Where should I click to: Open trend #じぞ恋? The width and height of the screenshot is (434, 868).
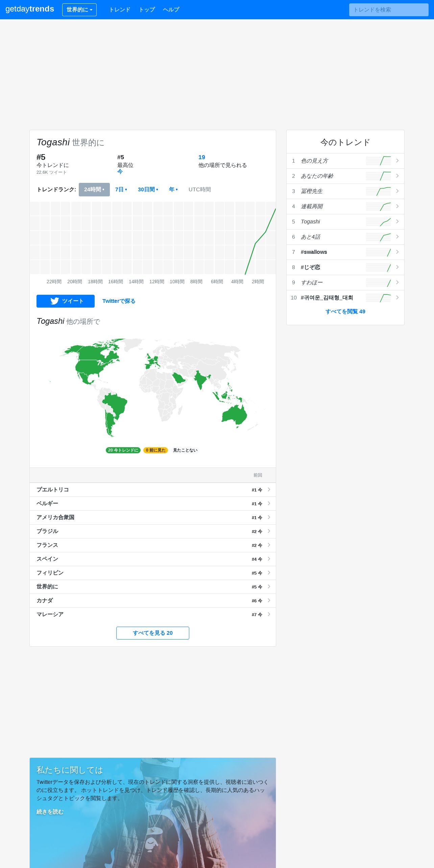point(310,267)
